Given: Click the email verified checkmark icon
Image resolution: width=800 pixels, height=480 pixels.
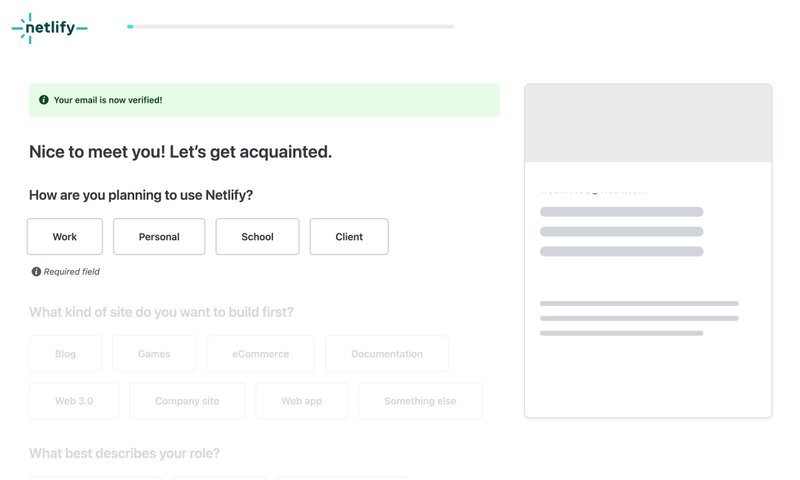Looking at the screenshot, I should click(x=43, y=100).
